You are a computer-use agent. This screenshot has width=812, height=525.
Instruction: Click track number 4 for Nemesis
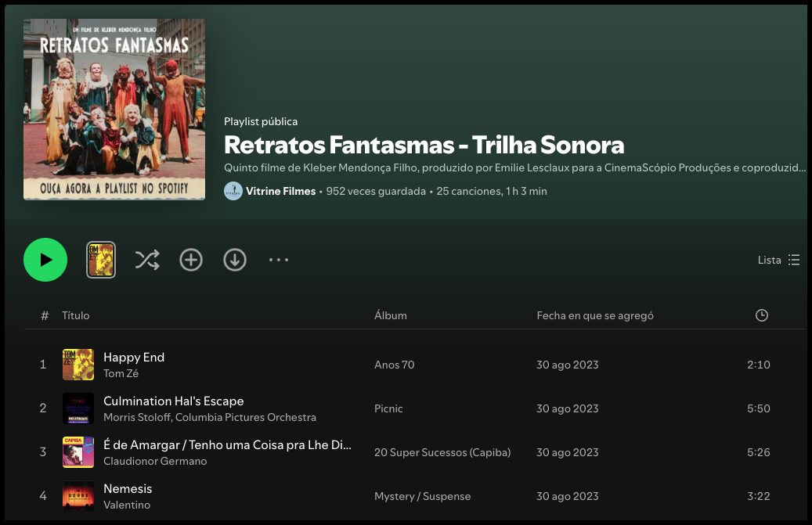pyautogui.click(x=43, y=496)
